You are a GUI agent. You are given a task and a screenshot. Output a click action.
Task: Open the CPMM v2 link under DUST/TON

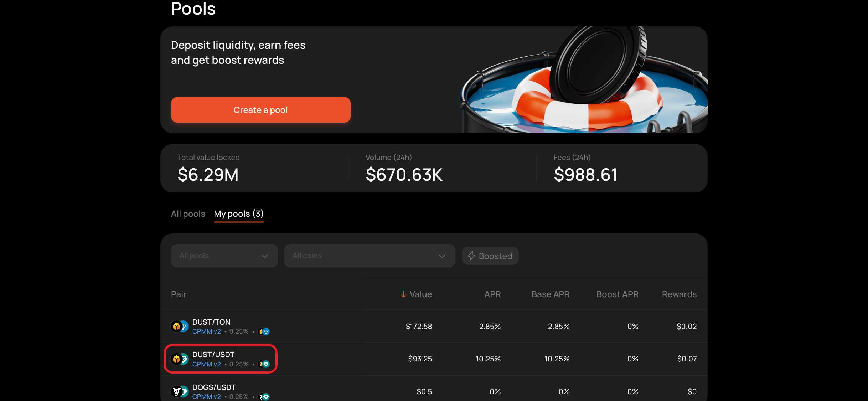(x=207, y=331)
